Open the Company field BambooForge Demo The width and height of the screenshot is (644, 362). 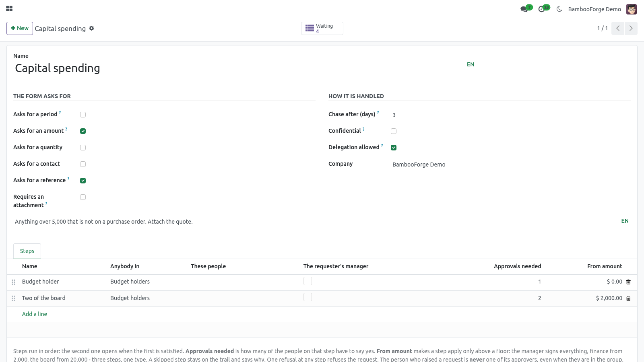pos(511,165)
